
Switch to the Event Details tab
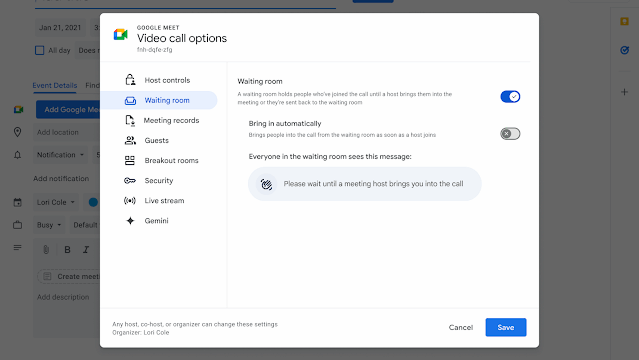coord(55,86)
